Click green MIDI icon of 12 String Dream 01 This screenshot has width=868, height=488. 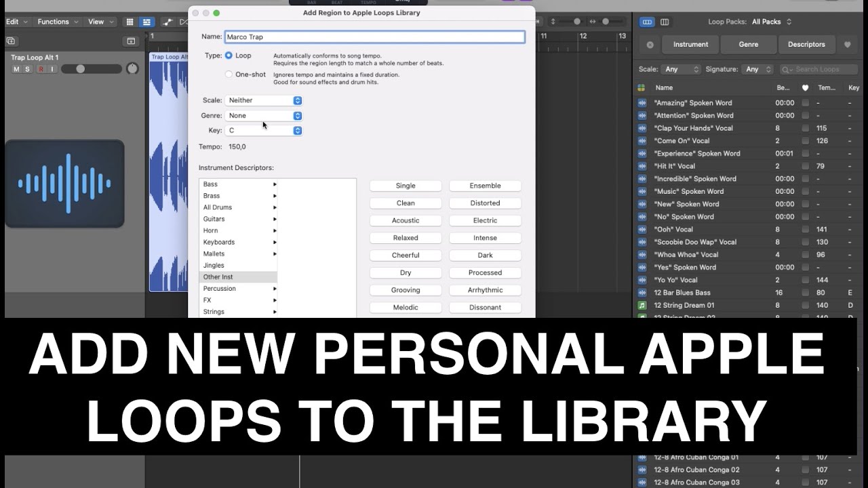pos(642,306)
